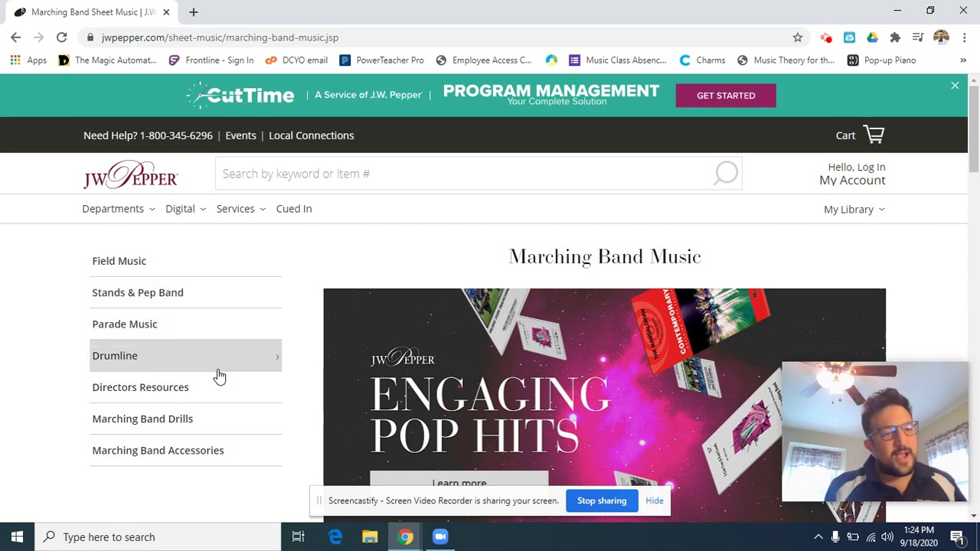Click the address bar URL
This screenshot has width=980, height=551.
pyautogui.click(x=220, y=37)
